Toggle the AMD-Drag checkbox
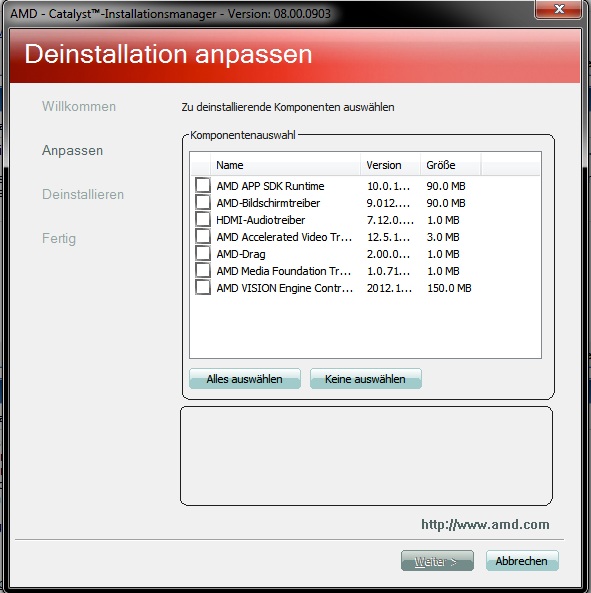 (x=203, y=253)
